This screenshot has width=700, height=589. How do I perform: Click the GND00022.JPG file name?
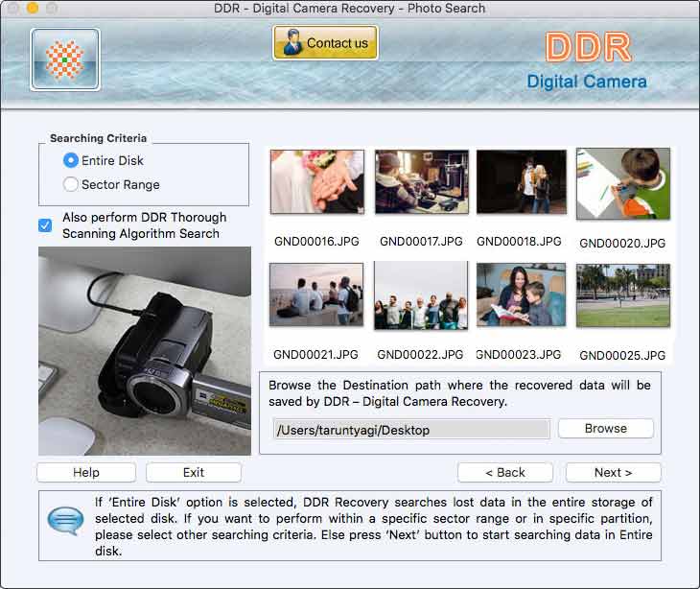pyautogui.click(x=420, y=355)
